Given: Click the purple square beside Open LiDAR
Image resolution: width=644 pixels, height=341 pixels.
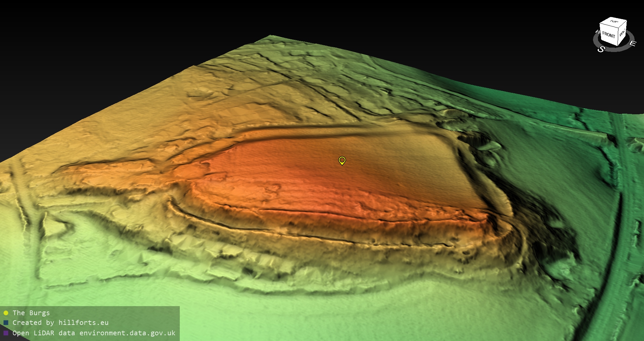Looking at the screenshot, I should click(x=6, y=333).
